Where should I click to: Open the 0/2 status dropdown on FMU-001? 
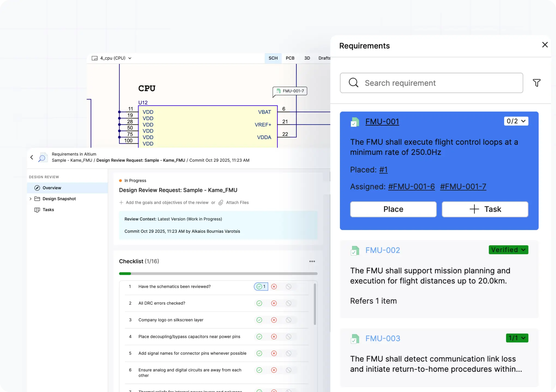[x=516, y=121]
